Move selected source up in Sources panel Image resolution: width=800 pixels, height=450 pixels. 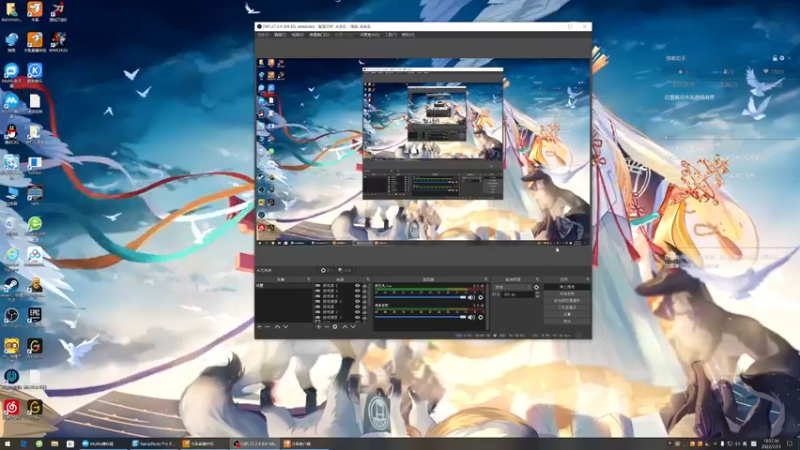345,327
